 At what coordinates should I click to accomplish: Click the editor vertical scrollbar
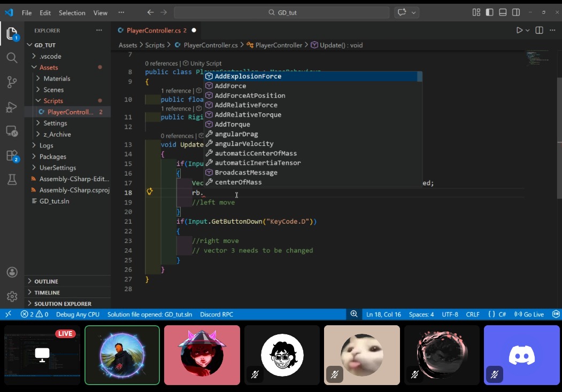coord(559,137)
